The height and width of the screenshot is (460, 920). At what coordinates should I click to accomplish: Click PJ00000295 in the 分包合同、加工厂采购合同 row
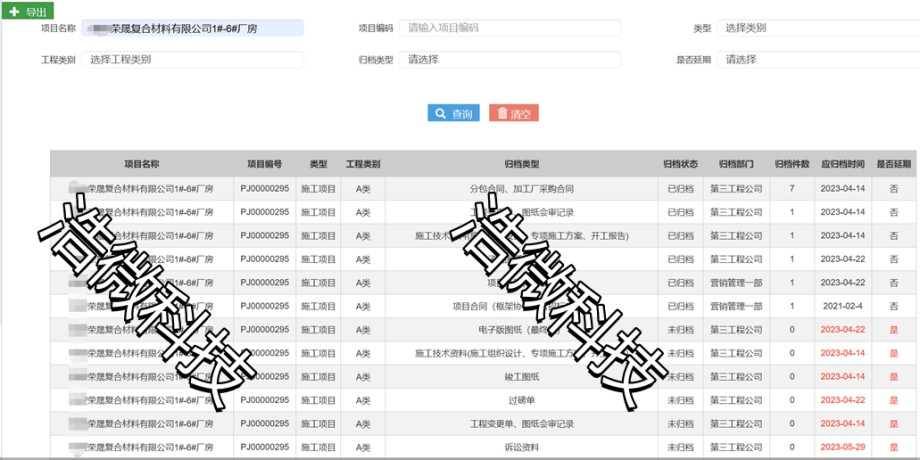(265, 188)
